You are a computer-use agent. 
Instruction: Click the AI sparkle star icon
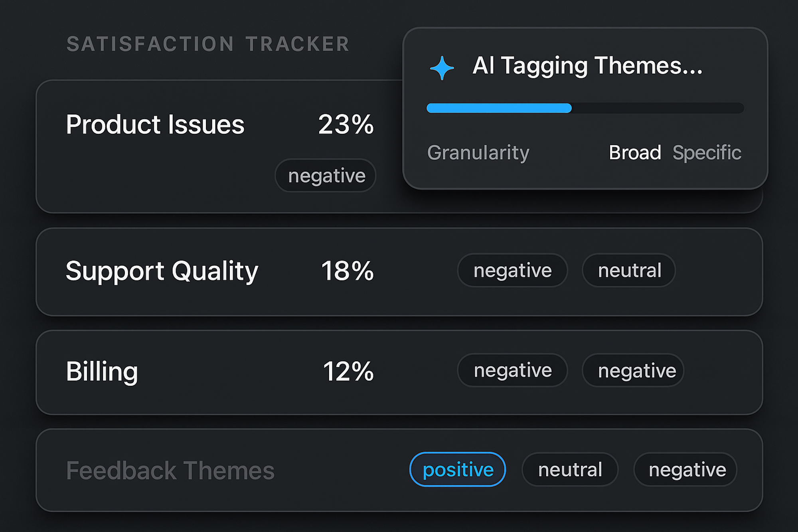tap(442, 68)
